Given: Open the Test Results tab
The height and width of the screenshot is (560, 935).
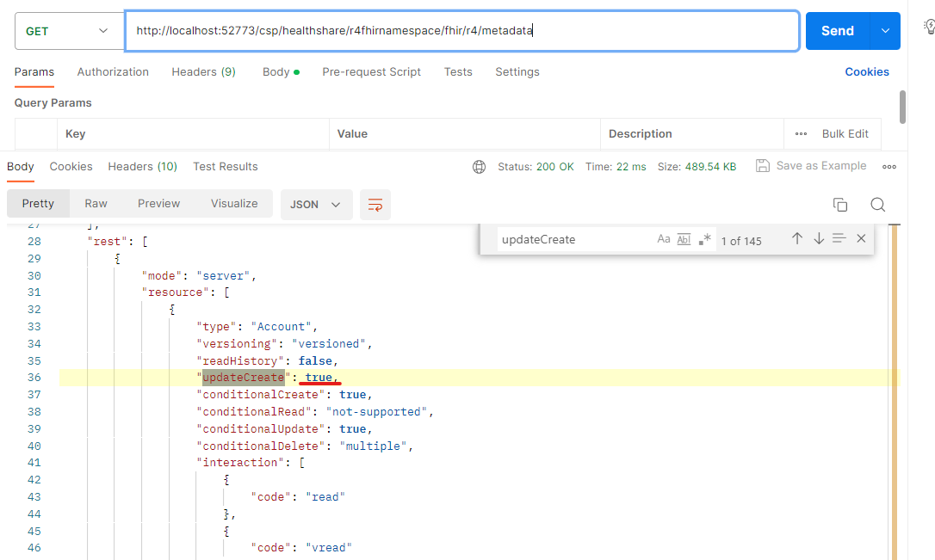Looking at the screenshot, I should (226, 167).
